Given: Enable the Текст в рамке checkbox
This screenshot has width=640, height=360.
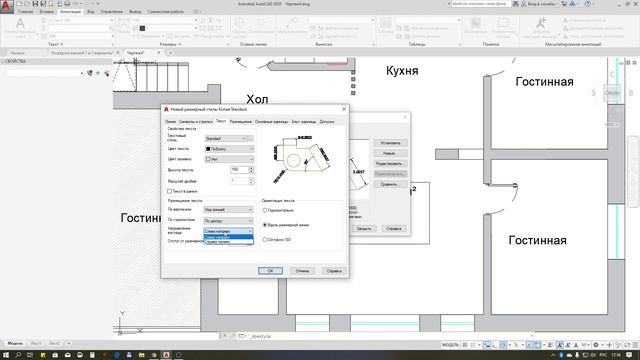Looking at the screenshot, I should tap(169, 191).
